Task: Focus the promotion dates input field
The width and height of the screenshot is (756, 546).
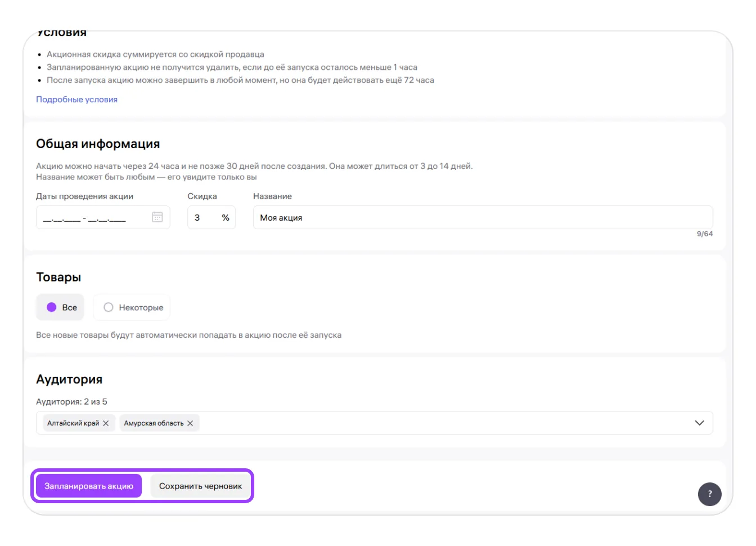Action: 90,218
